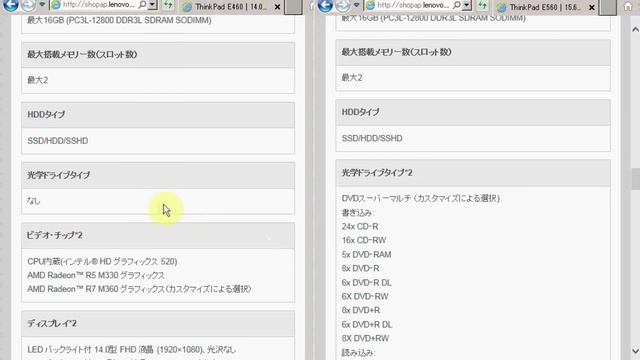Image resolution: width=640 pixels, height=360 pixels.
Task: Click the address bar in the left E460 window
Action: coord(98,5)
